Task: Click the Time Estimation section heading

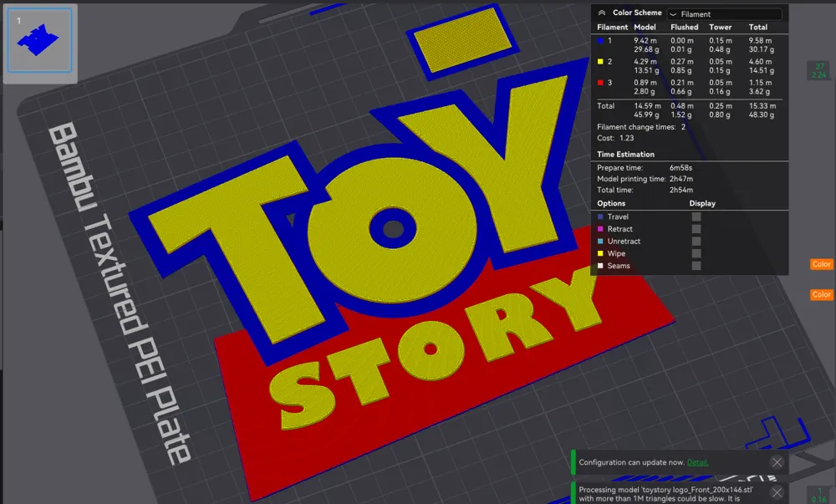Action: (x=625, y=155)
